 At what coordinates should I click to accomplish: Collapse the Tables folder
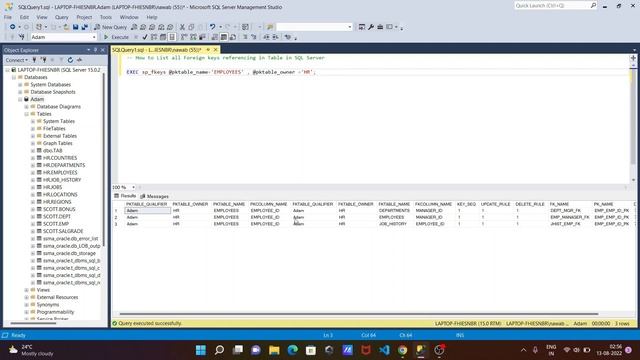pyautogui.click(x=27, y=114)
